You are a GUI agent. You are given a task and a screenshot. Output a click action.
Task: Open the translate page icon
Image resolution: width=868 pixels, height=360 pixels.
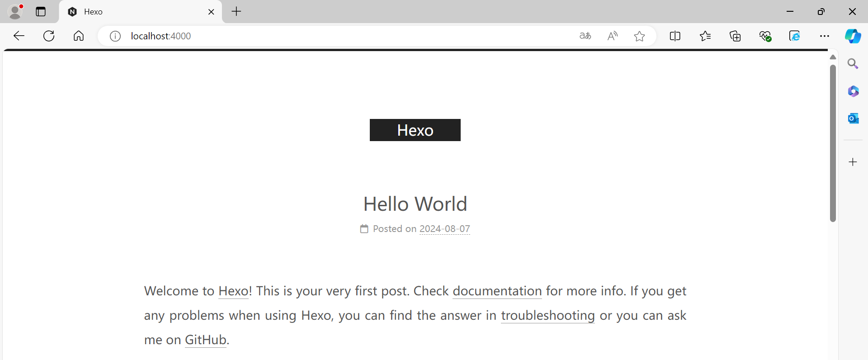tap(585, 36)
